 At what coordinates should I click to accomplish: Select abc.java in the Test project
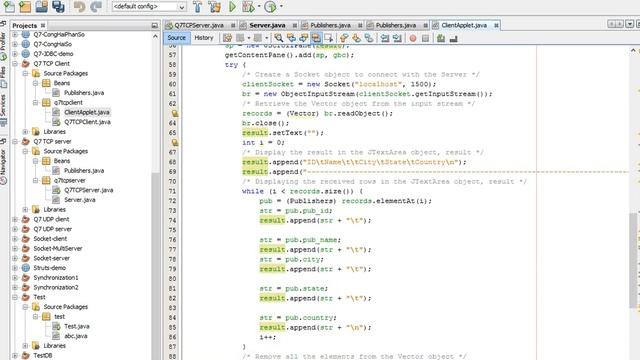[x=76, y=336]
